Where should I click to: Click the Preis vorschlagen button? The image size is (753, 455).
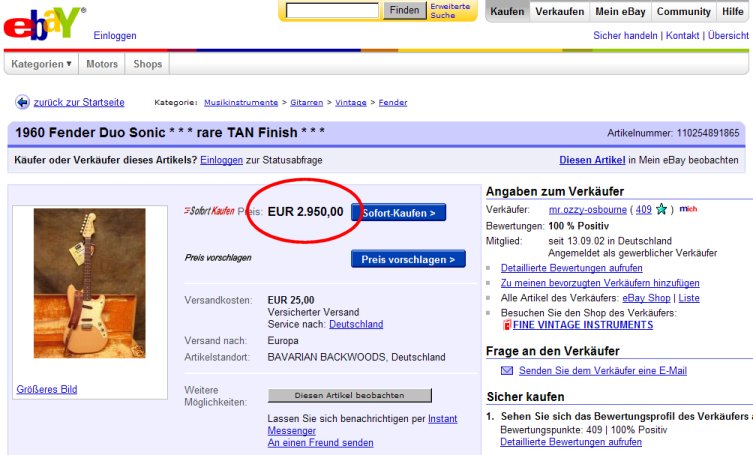[408, 259]
